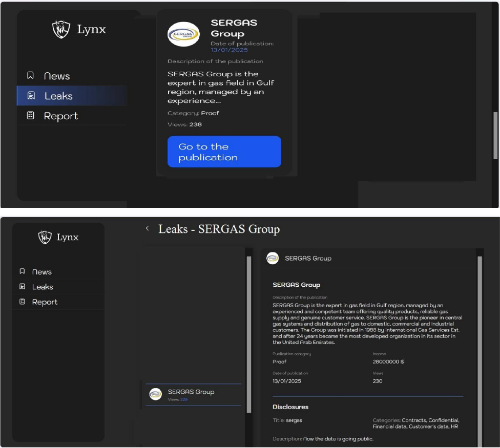Go back using the arrow beside Leaks - SERGAS Group
Viewport: 500px width, 448px height.
point(147,228)
